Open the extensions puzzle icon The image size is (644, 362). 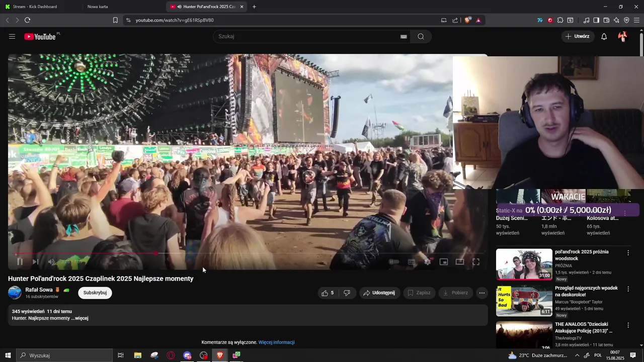560,20
